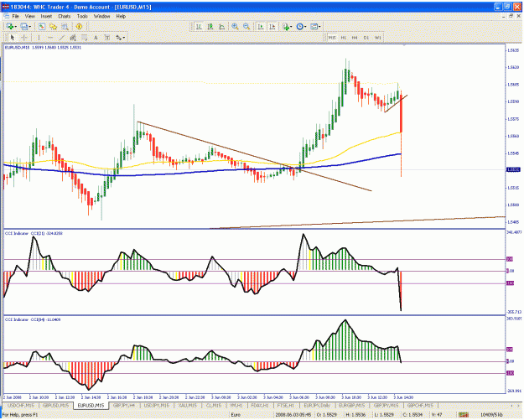This screenshot has height=420, width=524.
Task: Click the connection status bars icon
Action: [464, 415]
